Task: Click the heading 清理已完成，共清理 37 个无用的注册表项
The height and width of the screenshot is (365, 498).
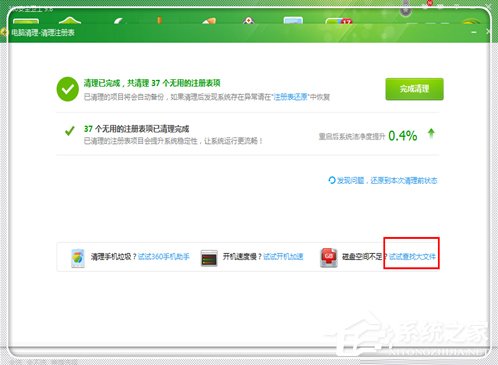Action: (x=152, y=83)
